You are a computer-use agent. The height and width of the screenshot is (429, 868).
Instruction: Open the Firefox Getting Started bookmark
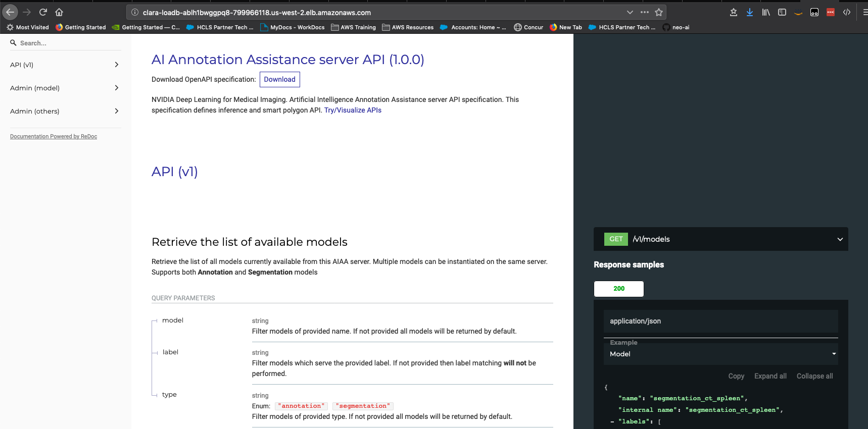click(x=81, y=27)
